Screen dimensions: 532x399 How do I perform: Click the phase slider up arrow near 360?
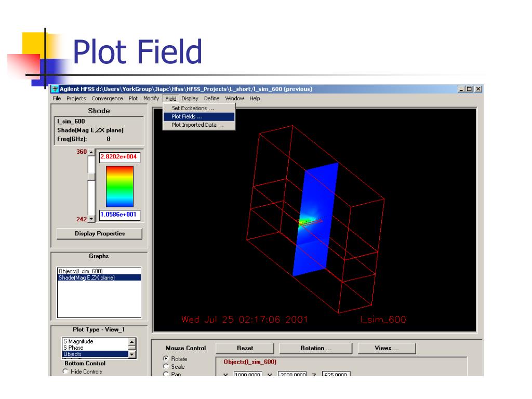pyautogui.click(x=91, y=152)
